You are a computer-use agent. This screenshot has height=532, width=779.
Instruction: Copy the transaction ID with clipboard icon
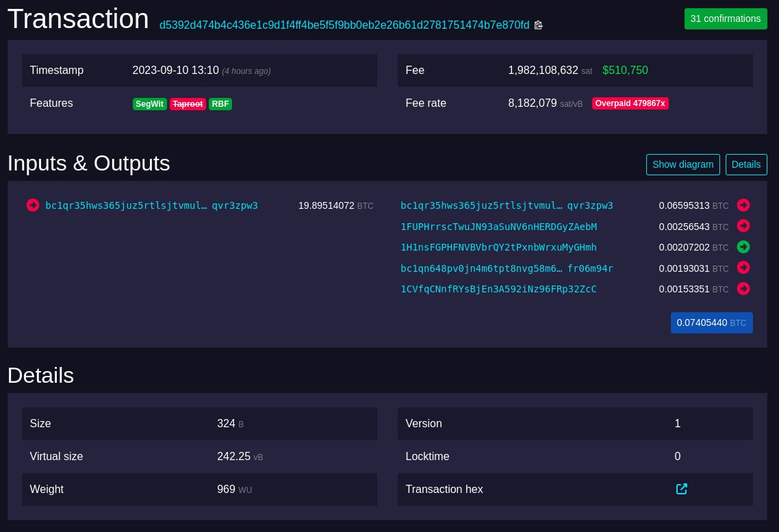[x=538, y=25]
